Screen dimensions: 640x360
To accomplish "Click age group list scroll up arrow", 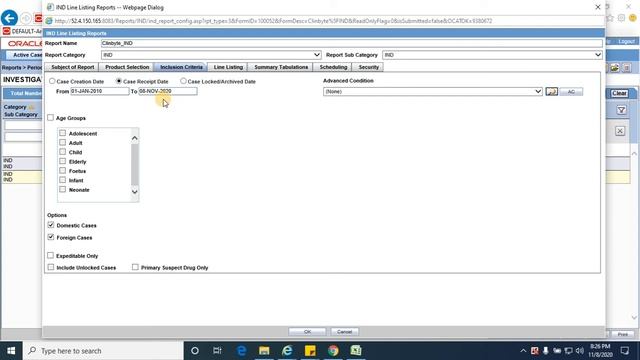I will tap(135, 138).
